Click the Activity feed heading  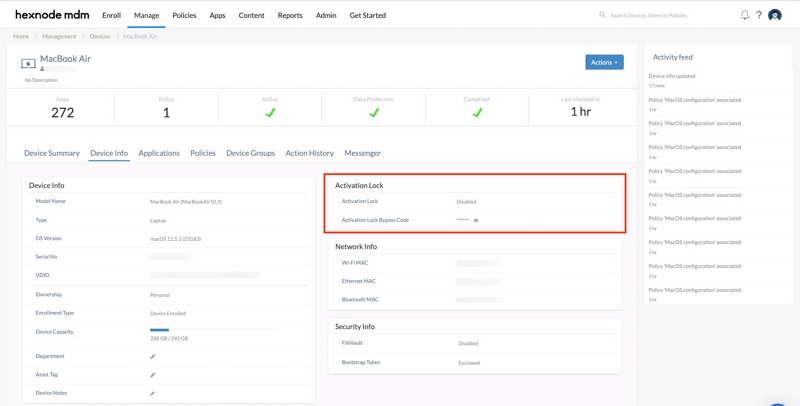672,57
